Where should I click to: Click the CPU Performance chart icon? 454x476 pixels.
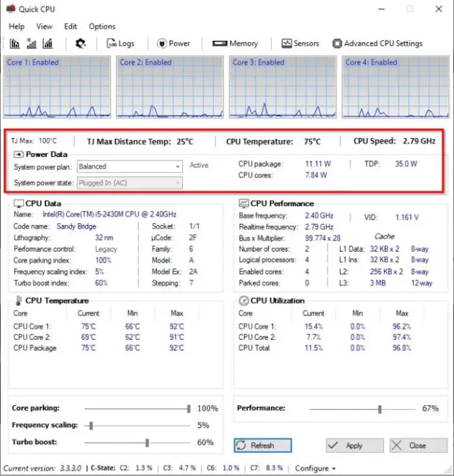point(244,203)
